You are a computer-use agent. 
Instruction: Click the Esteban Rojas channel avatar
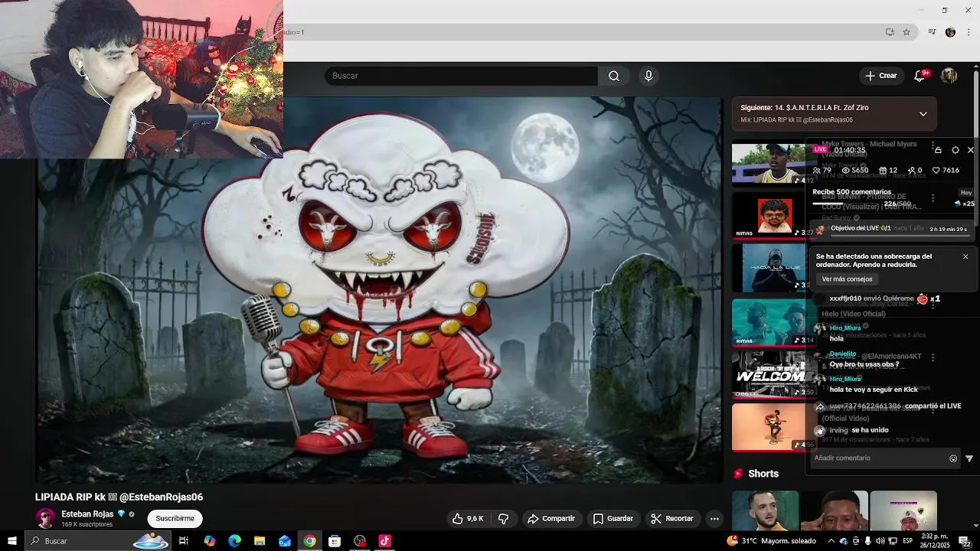45,518
